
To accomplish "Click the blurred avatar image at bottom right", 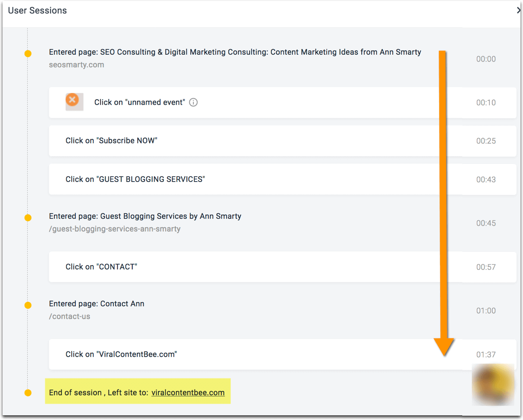I will click(493, 385).
